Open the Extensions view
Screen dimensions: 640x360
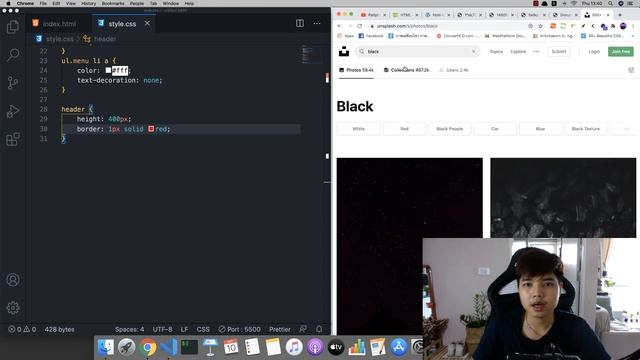pos(13,139)
